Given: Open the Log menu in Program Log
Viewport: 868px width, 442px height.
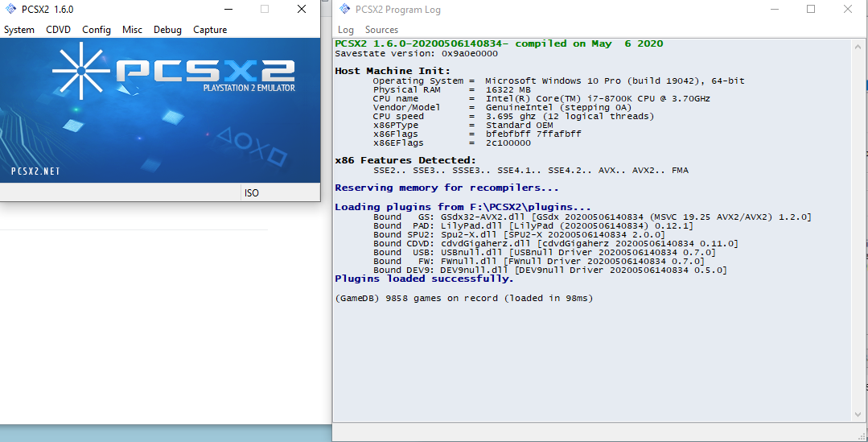Looking at the screenshot, I should [x=345, y=30].
